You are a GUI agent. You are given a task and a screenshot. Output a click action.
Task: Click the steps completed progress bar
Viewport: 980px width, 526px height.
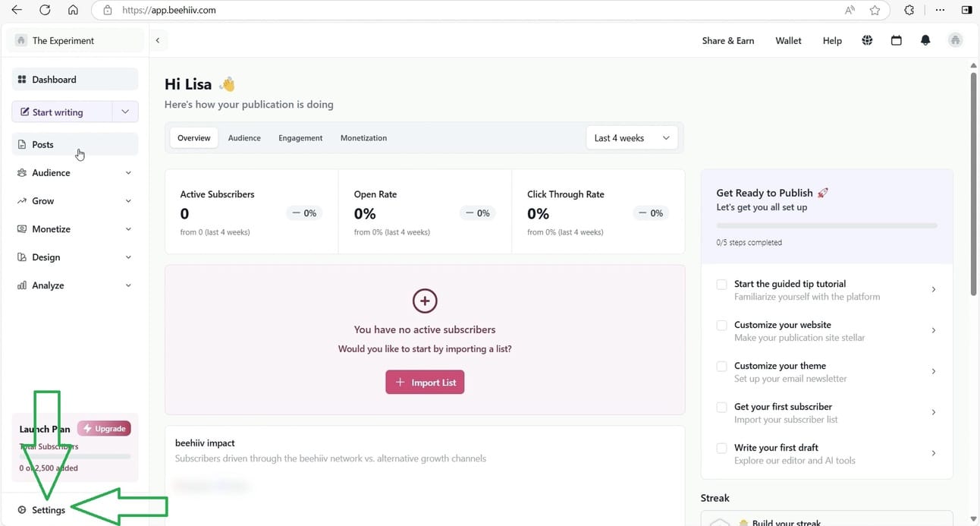(827, 225)
